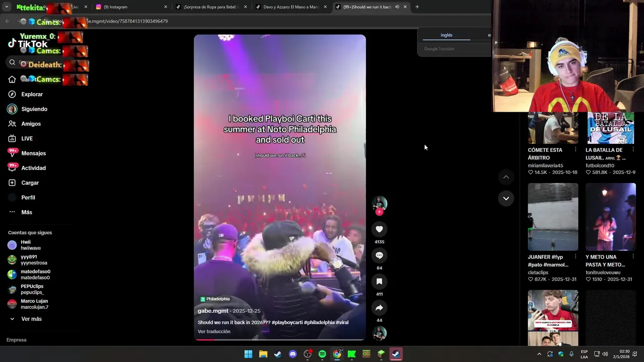
Task: Open Cargar upload page
Action: [x=30, y=183]
